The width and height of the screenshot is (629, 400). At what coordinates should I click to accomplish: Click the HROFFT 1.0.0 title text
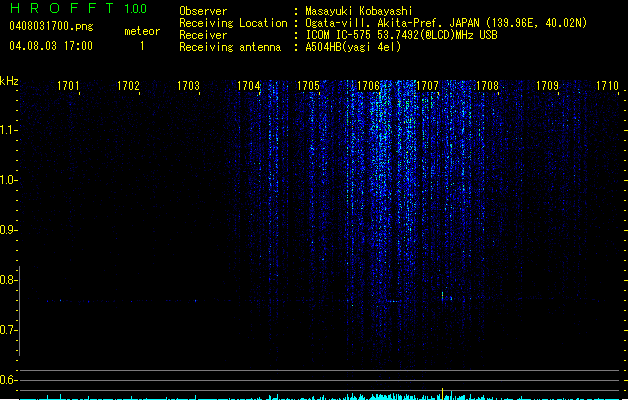(78, 8)
